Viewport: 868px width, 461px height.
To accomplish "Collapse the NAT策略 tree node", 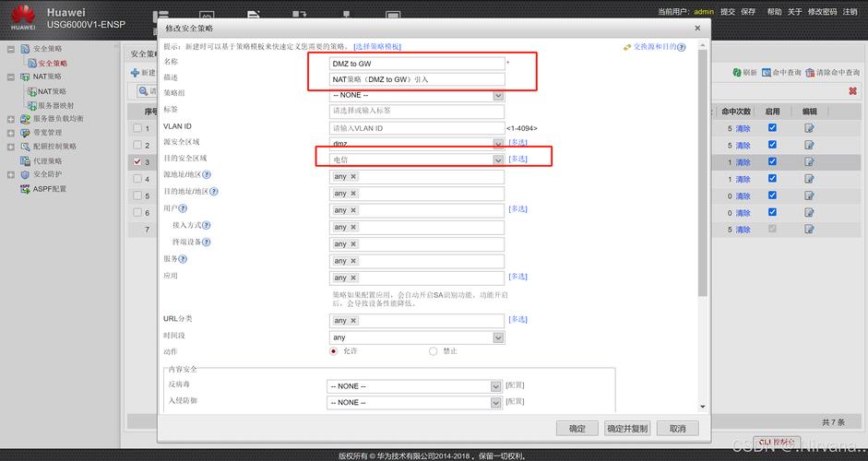I will click(10, 77).
